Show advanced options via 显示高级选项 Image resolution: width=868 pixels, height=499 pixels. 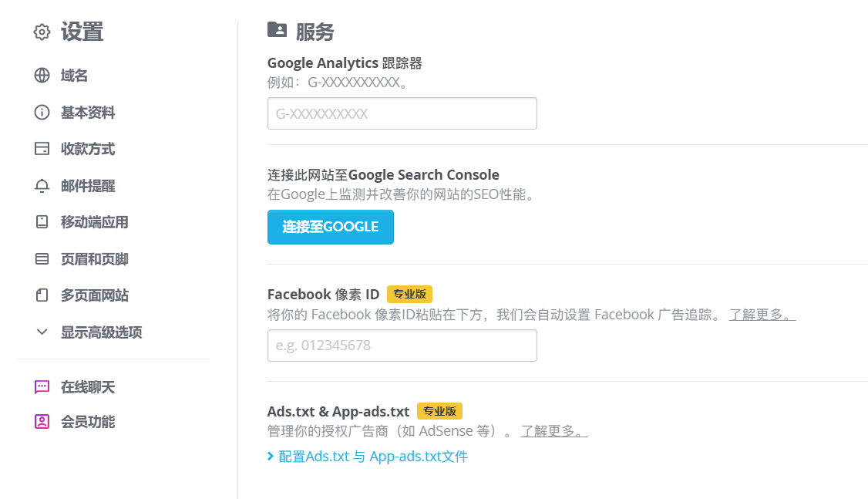point(101,332)
